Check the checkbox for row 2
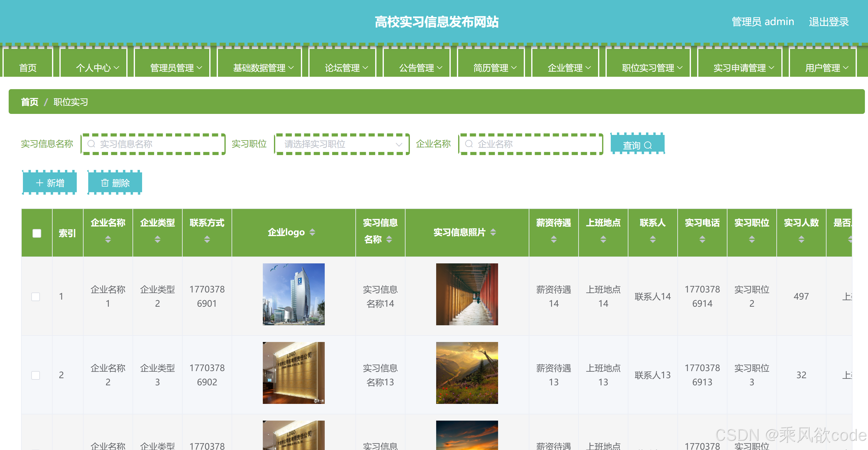 36,375
